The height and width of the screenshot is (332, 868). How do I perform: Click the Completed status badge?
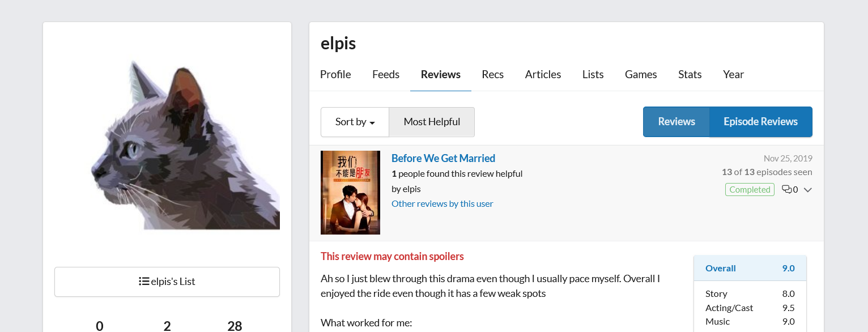click(x=750, y=190)
